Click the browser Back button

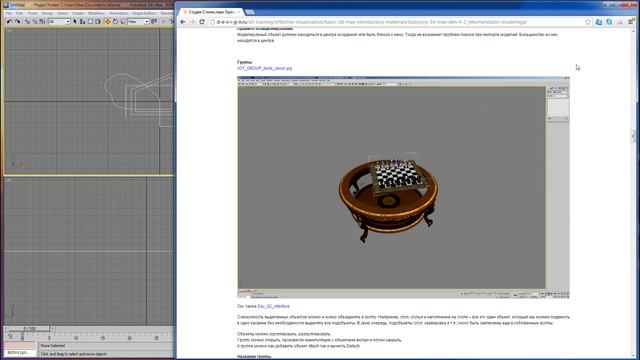[x=182, y=22]
